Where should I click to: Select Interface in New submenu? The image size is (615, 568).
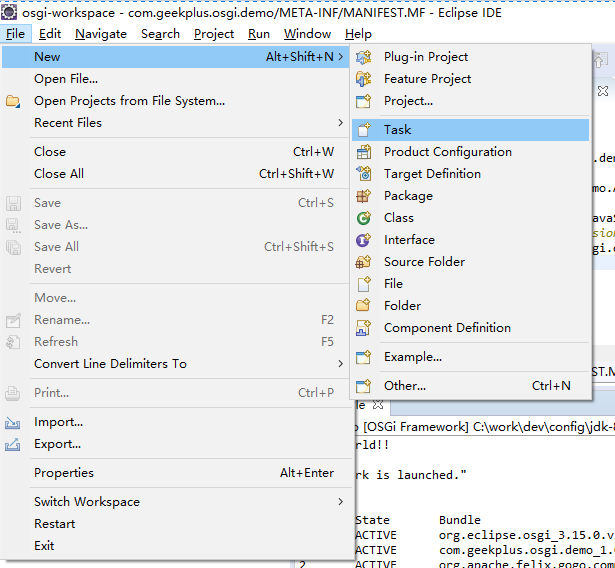click(470, 240)
